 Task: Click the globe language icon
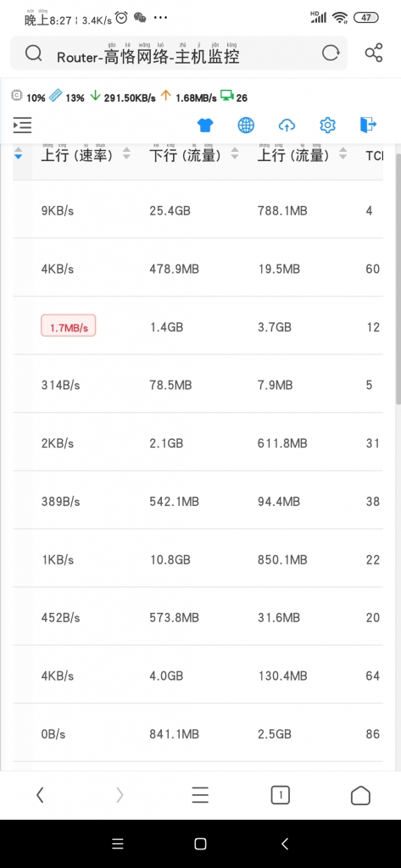click(246, 125)
